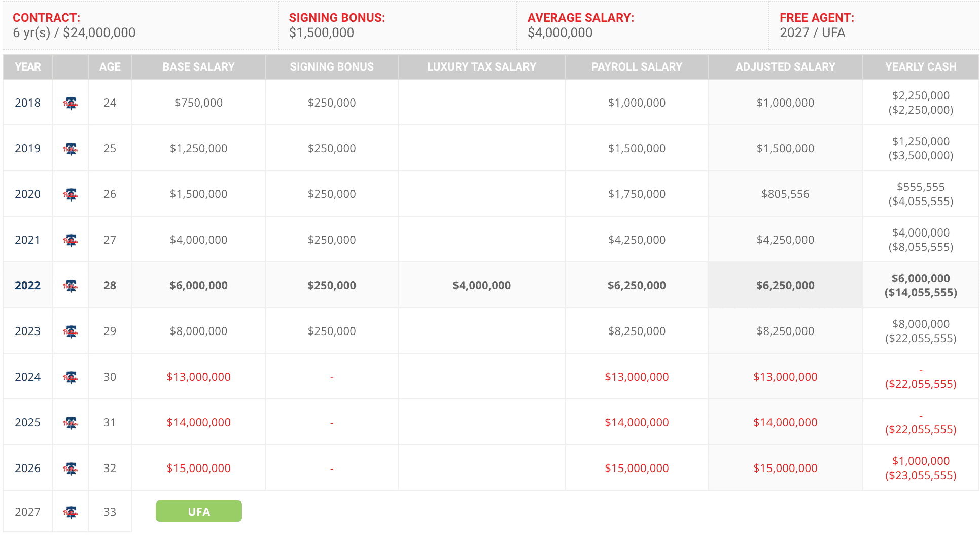Viewport: 980px width, 535px height.
Task: Click the green UFA badge
Action: click(198, 511)
